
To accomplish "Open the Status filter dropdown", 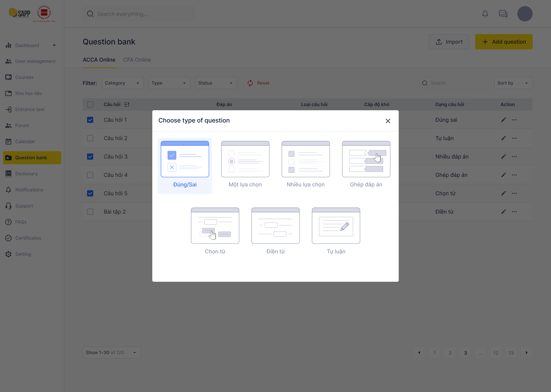I will tap(216, 83).
